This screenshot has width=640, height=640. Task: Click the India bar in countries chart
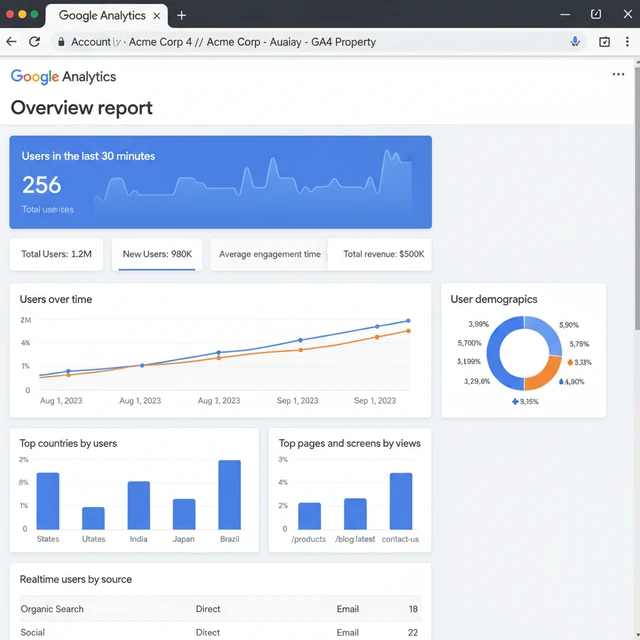(x=139, y=506)
